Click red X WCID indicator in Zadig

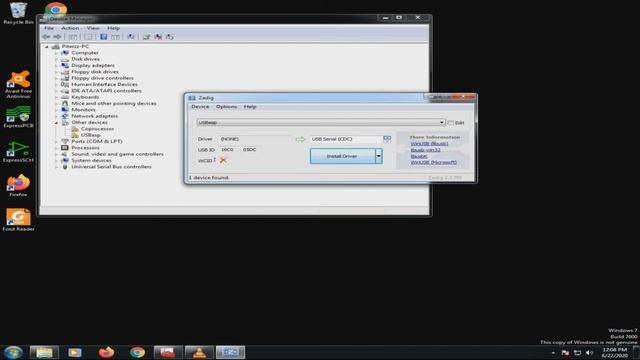[223, 160]
